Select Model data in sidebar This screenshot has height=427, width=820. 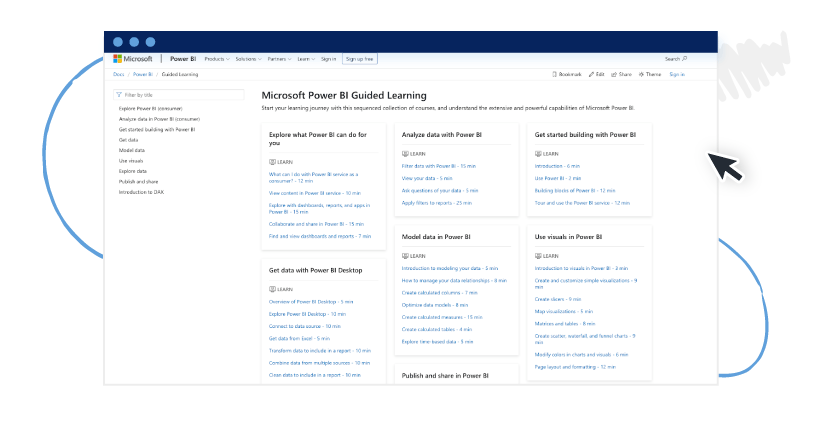tap(131, 151)
